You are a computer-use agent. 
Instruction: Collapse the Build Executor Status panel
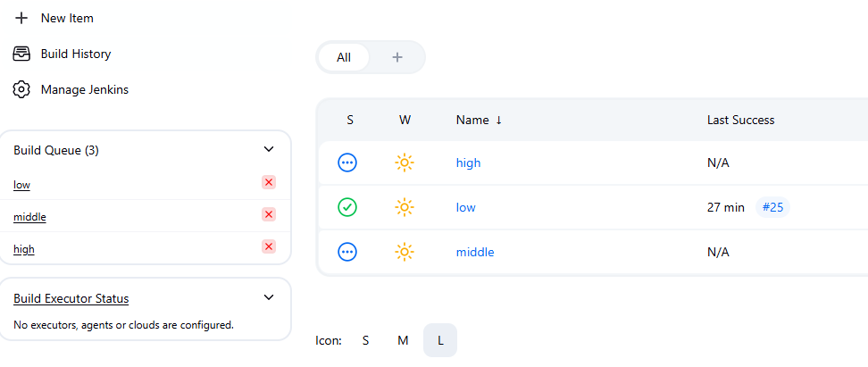[269, 297]
